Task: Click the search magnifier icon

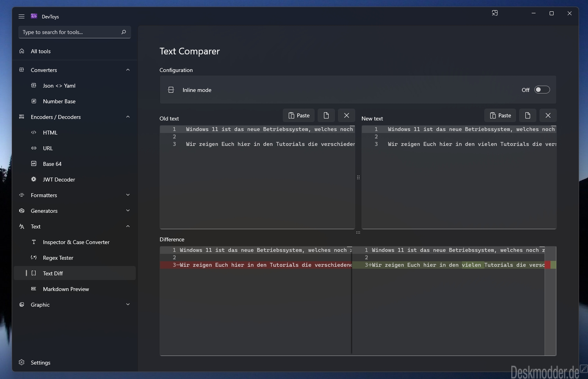Action: pos(124,32)
